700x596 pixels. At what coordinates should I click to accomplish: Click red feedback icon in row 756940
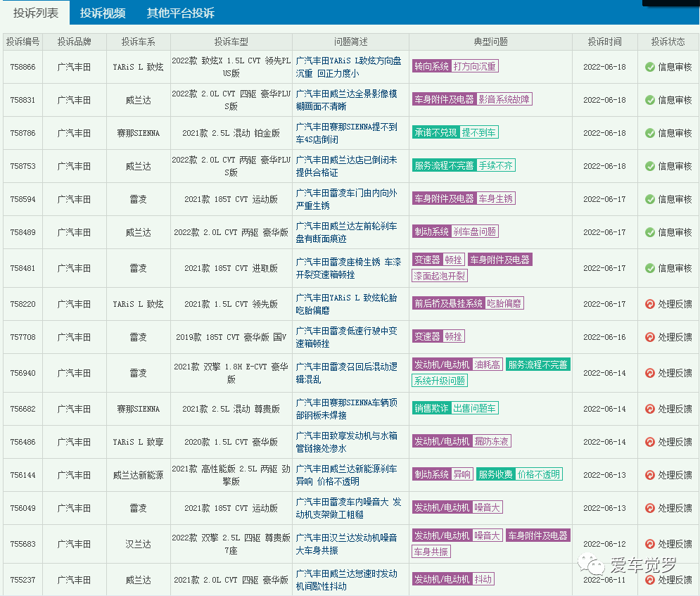650,373
